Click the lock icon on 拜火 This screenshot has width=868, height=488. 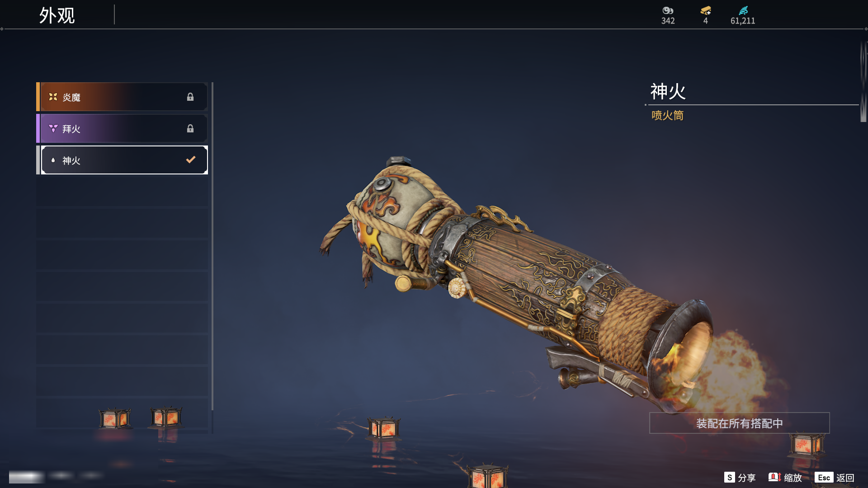pos(190,128)
